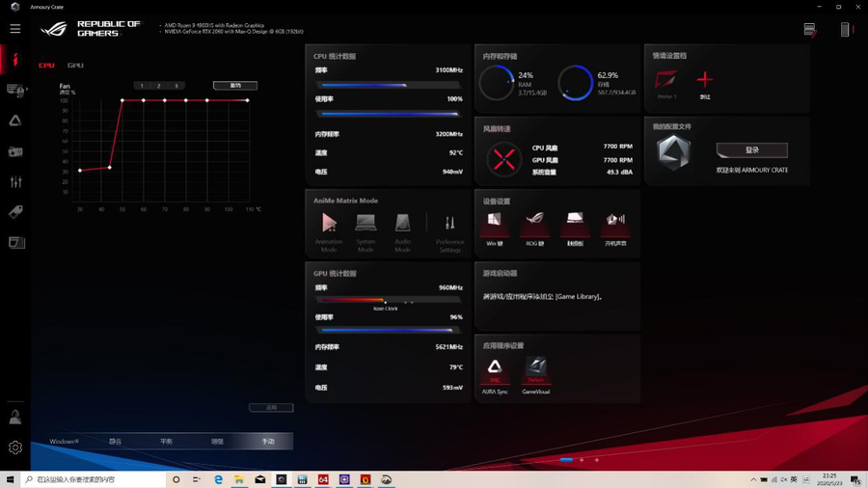Select fan curve preset 2
Screen dimensions: 868x488
click(x=159, y=86)
